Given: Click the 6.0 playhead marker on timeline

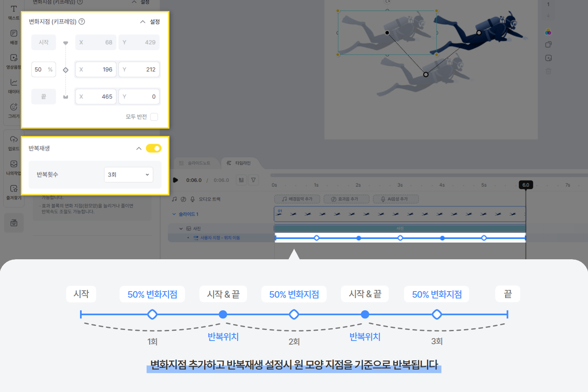Looking at the screenshot, I should (526, 185).
